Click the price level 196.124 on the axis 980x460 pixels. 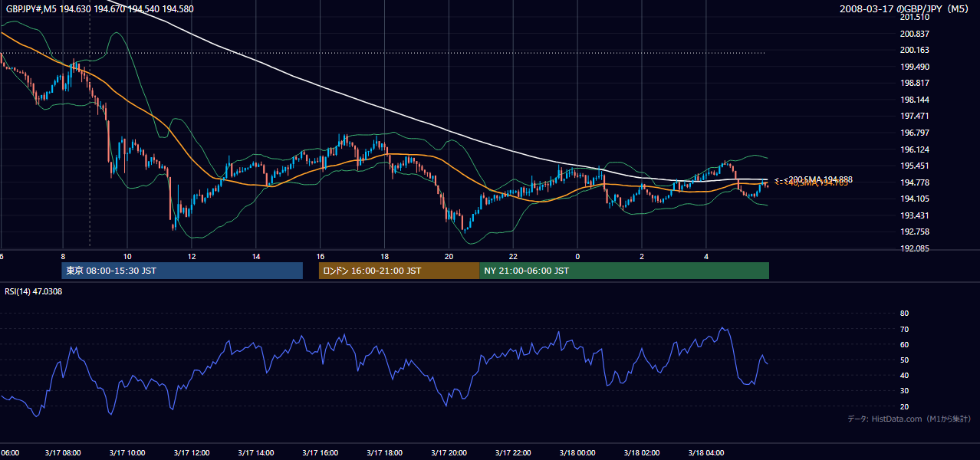point(913,149)
